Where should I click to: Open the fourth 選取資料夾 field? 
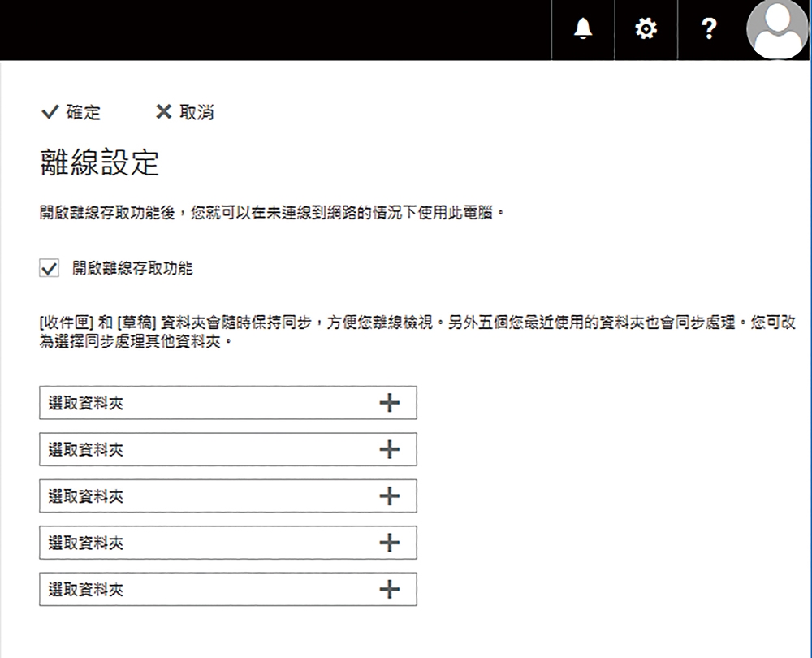coord(228,543)
